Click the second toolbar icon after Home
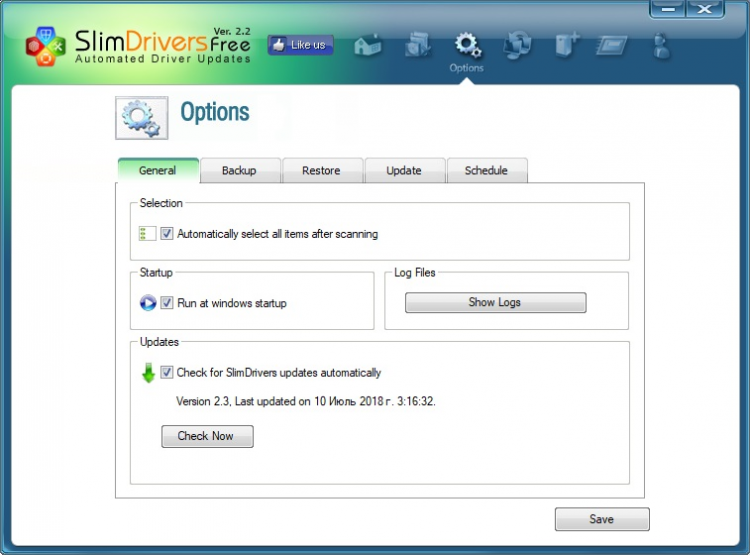This screenshot has width=750, height=555. coord(418,45)
